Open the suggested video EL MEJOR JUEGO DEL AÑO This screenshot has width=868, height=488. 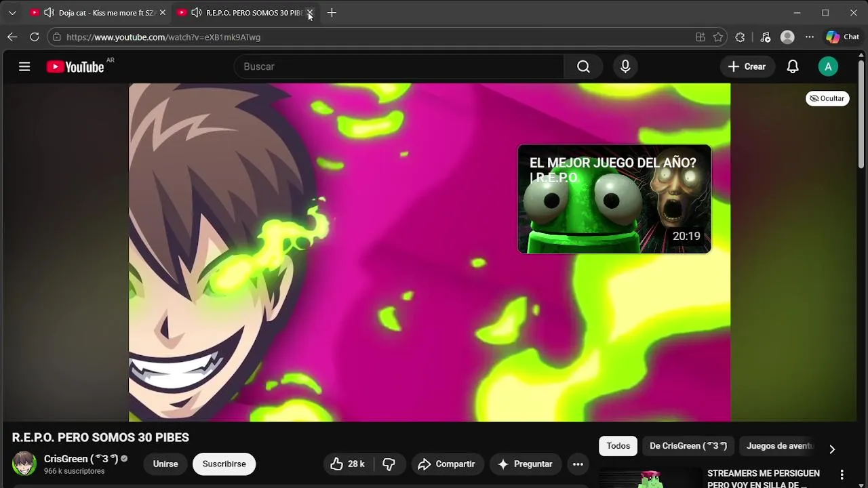(614, 199)
